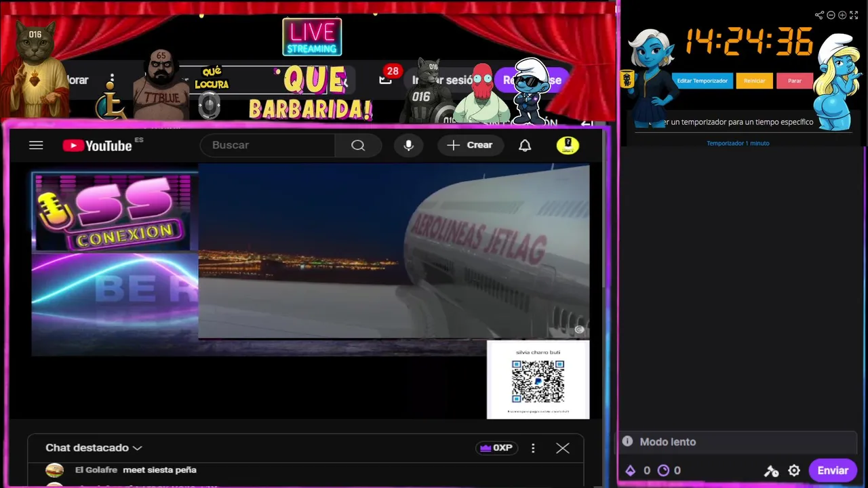Click Editar Temporizador button
The image size is (868, 488).
point(702,81)
